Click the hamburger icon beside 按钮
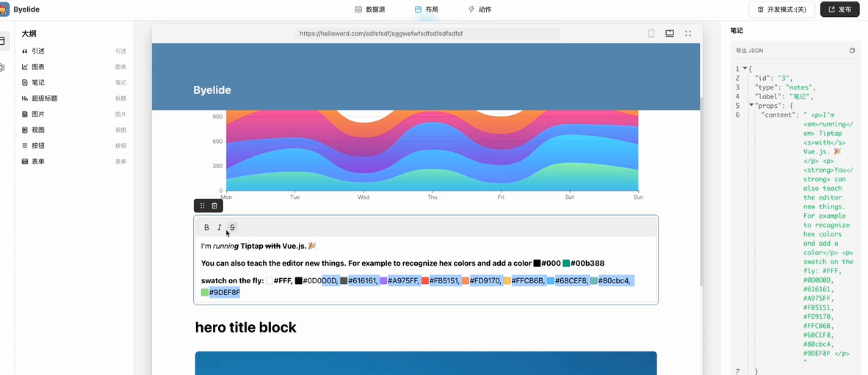The image size is (868, 375). click(24, 145)
